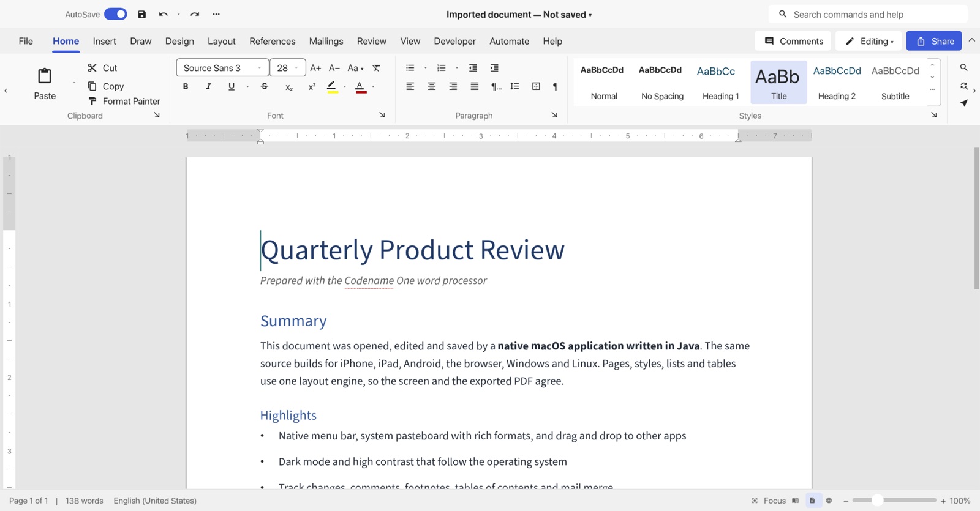Image resolution: width=980 pixels, height=511 pixels.
Task: Open the Comments pane
Action: coord(793,41)
